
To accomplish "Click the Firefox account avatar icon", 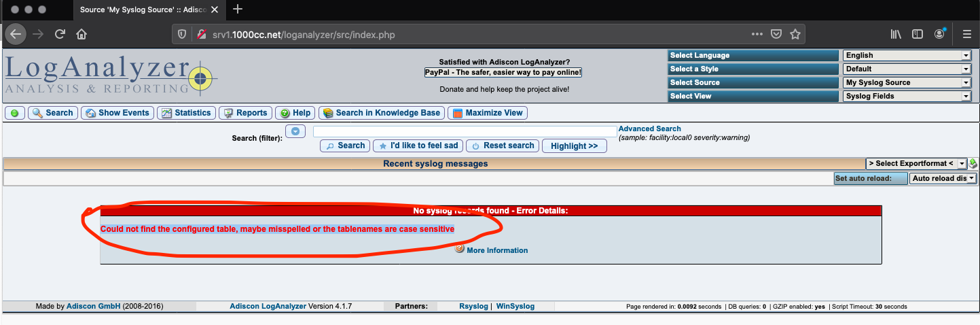I will (x=939, y=34).
